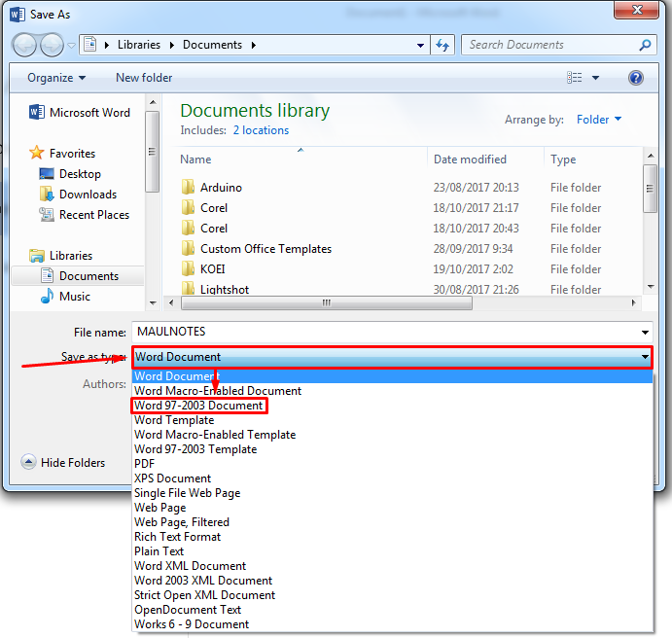Choose Single File Web Page type
This screenshot has width=672, height=638.
pyautogui.click(x=393, y=493)
